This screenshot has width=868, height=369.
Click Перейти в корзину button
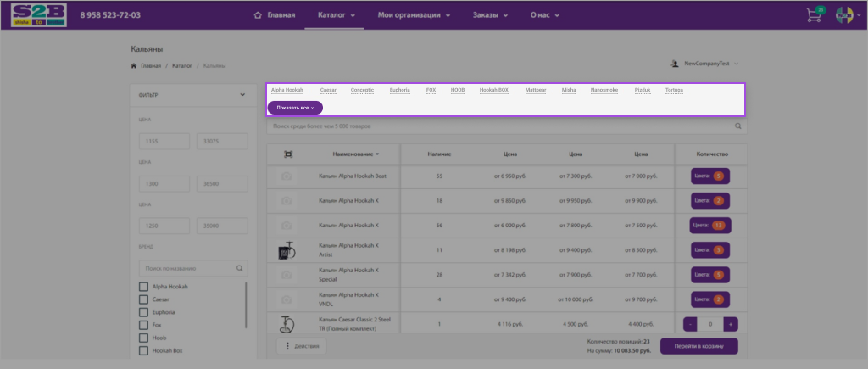[x=698, y=346]
